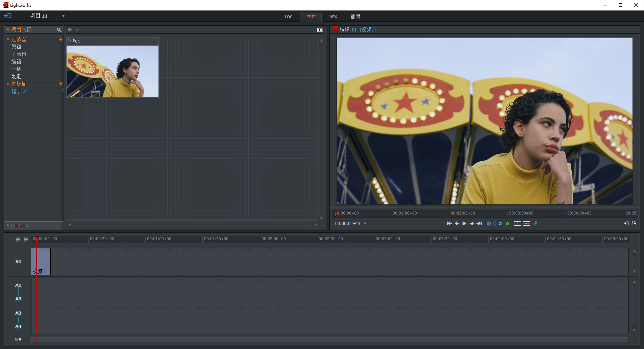Add a green cue marker
Screen dimensions: 644x349
point(507,223)
